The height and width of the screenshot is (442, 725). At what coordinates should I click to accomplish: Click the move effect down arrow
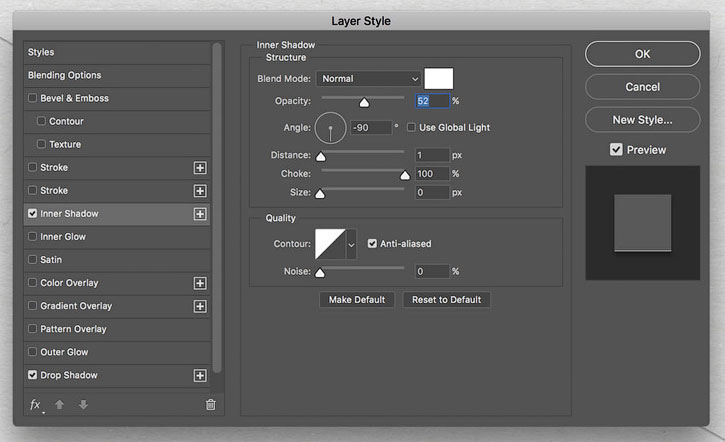(x=83, y=405)
